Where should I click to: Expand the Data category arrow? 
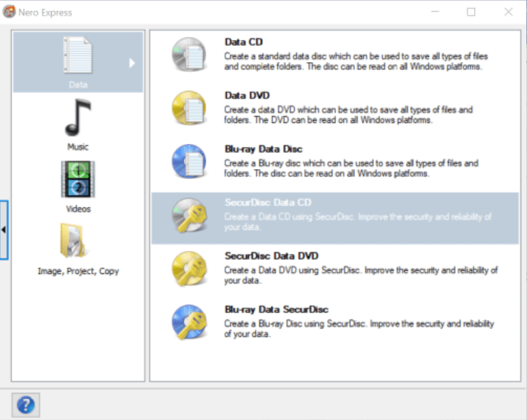pyautogui.click(x=131, y=63)
